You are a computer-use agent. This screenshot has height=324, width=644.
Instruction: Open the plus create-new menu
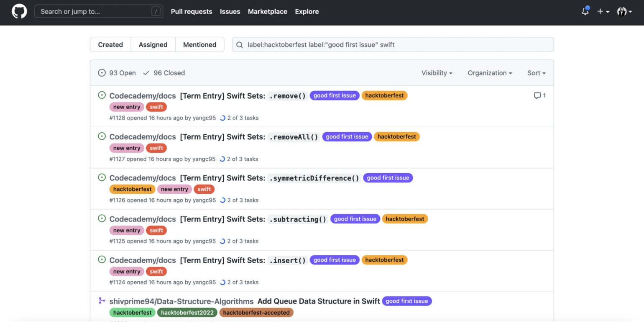(x=603, y=12)
